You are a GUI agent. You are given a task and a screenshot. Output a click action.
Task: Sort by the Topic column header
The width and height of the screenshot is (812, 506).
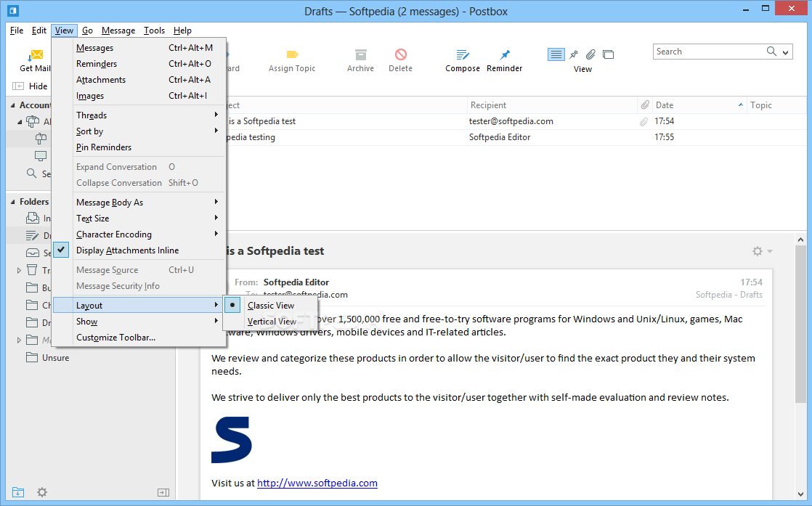coord(777,105)
